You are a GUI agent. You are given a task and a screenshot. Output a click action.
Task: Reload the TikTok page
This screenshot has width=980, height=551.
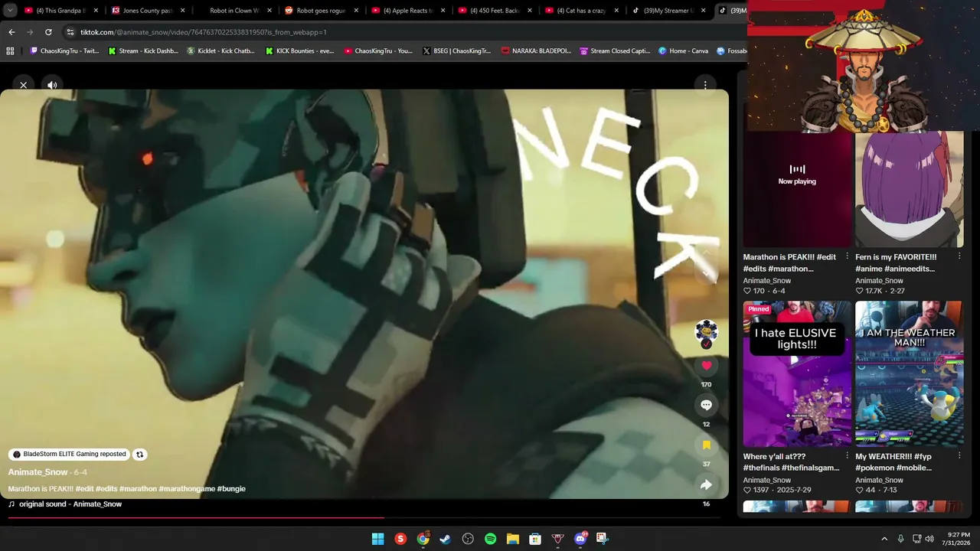[48, 32]
